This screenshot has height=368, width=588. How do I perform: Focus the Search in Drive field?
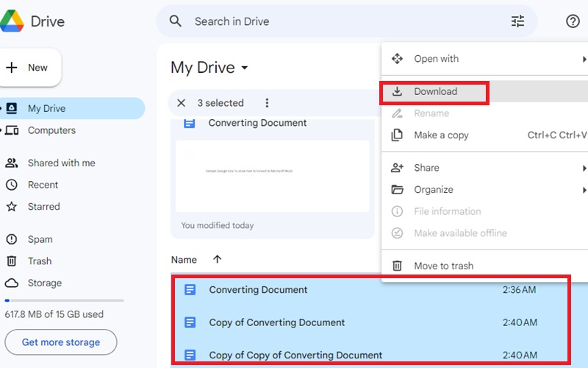[x=346, y=21]
